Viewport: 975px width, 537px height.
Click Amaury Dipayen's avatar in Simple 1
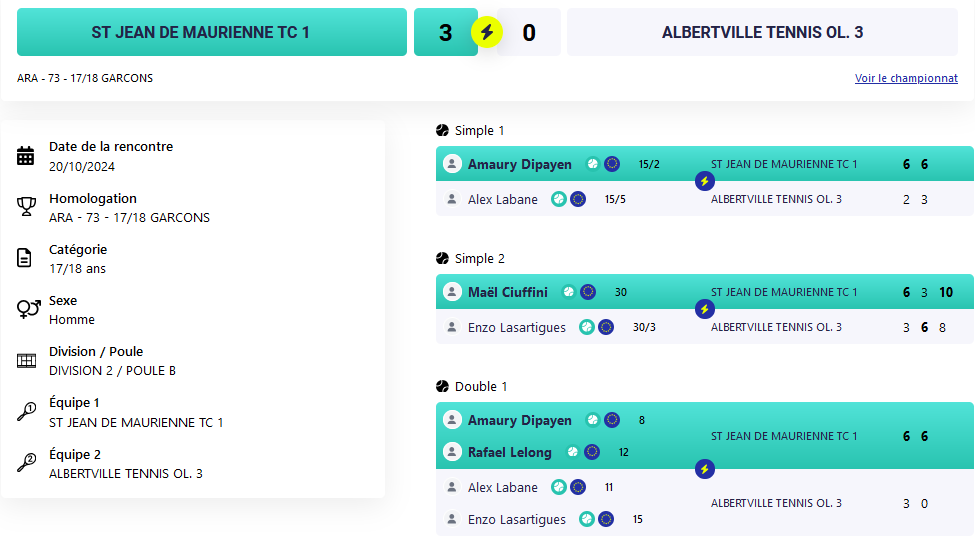click(452, 164)
